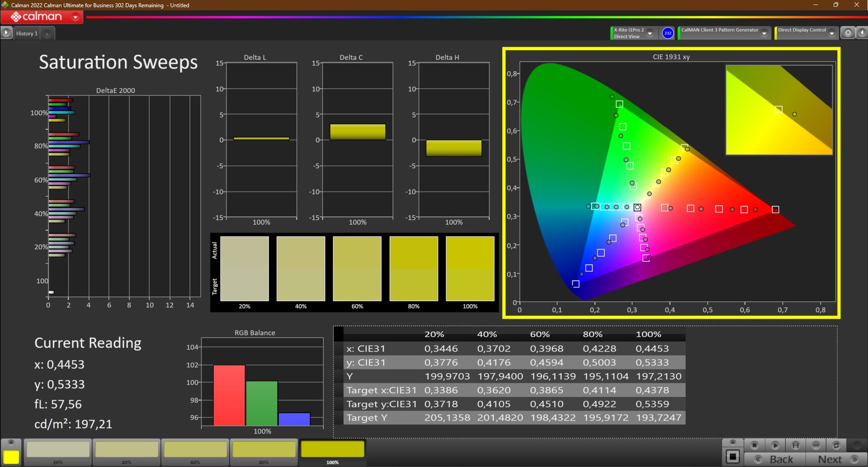Click the black square pattern window button
The height and width of the screenshot is (467, 868).
pos(733,457)
